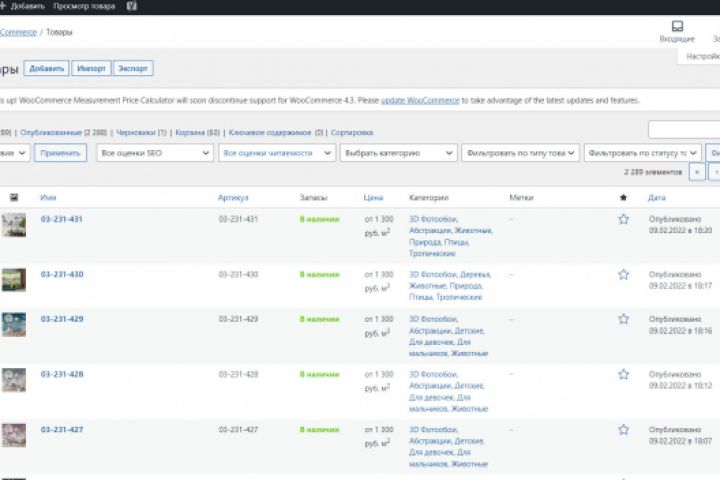Image resolution: width=720 pixels, height=480 pixels.
Task: Mark product 03-231-428 as featured
Action: (623, 374)
